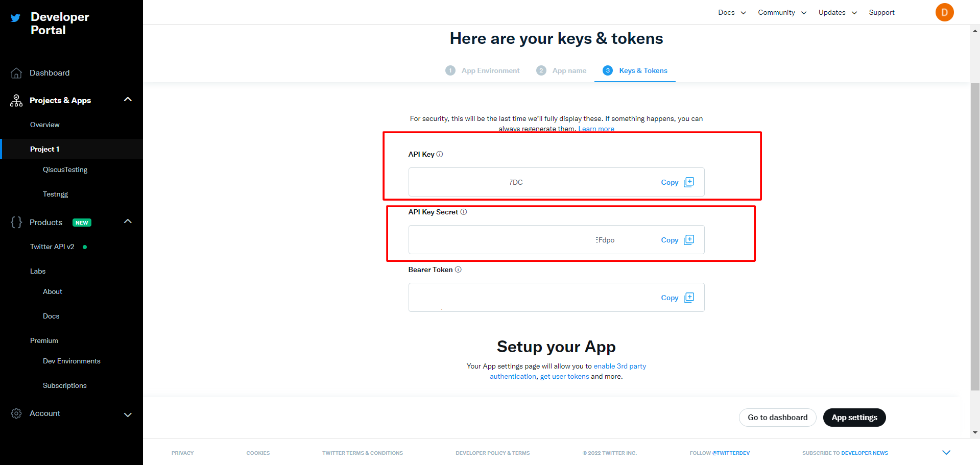Click the orange user avatar icon
Image resolution: width=980 pixels, height=465 pixels.
click(x=944, y=12)
